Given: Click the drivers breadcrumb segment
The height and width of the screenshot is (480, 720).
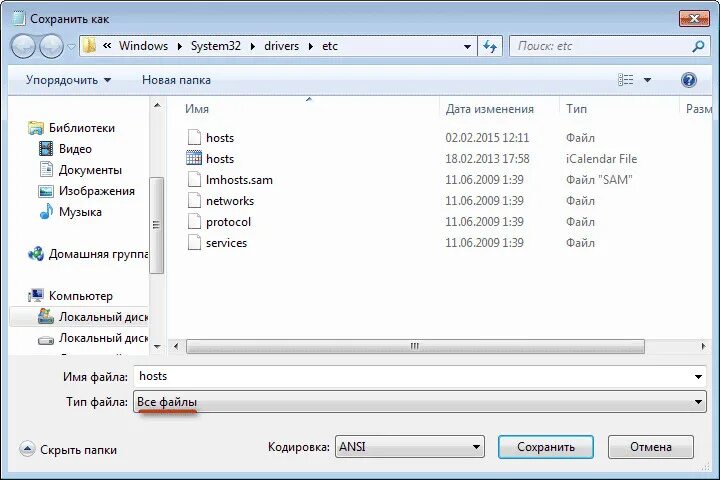Looking at the screenshot, I should 281,46.
